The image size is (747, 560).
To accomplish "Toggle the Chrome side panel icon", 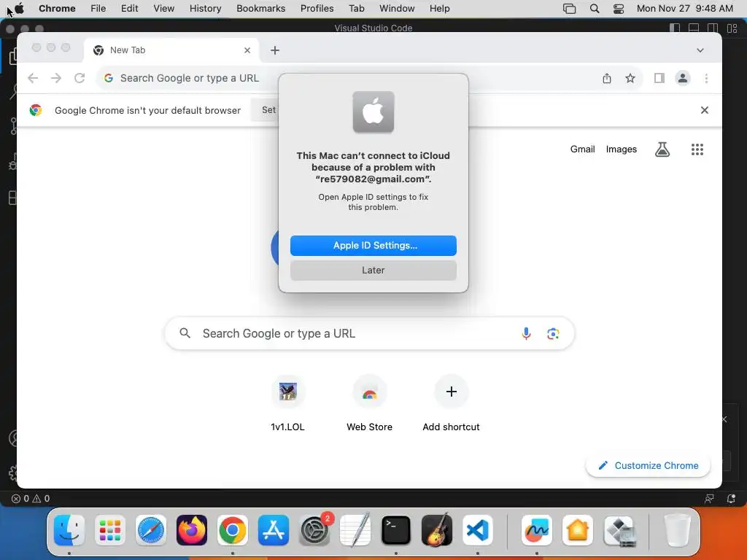I will pyautogui.click(x=659, y=78).
